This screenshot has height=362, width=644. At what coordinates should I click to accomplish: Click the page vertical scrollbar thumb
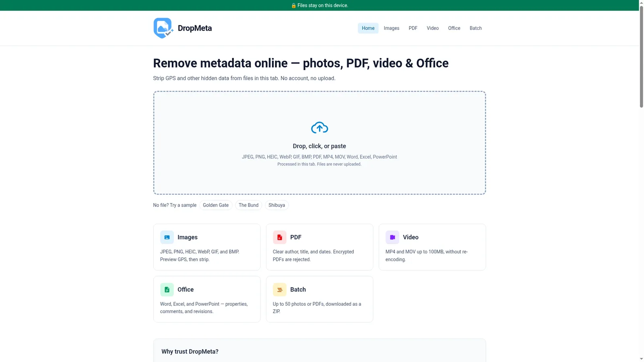coord(642,56)
